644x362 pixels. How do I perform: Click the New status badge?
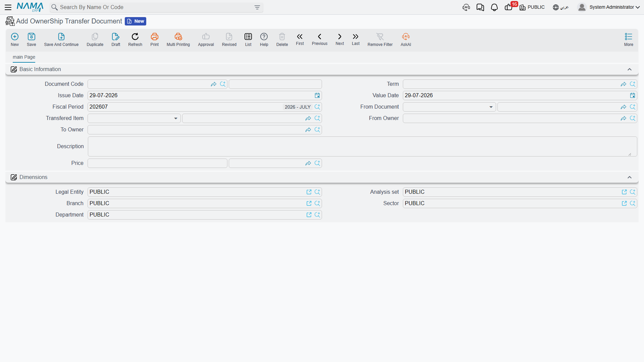point(136,21)
